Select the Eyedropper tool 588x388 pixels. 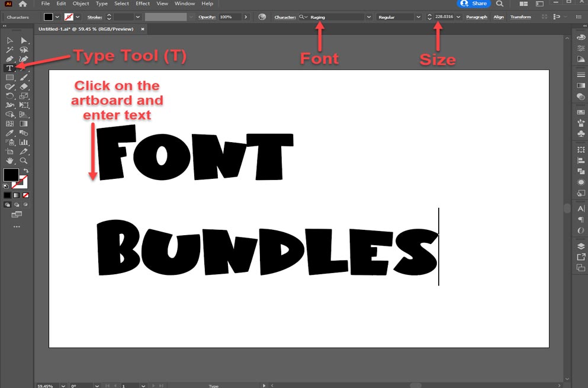click(x=9, y=133)
